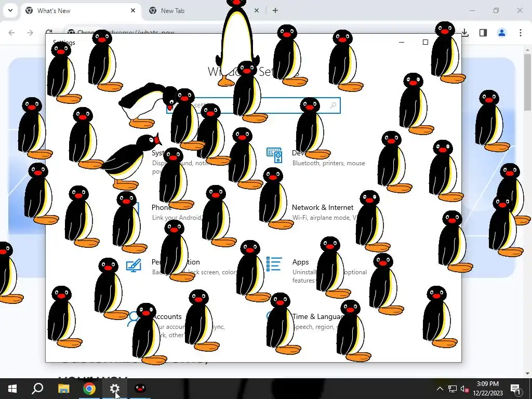Image resolution: width=532 pixels, height=399 pixels.
Task: Close the What's New tab
Action: point(133,10)
